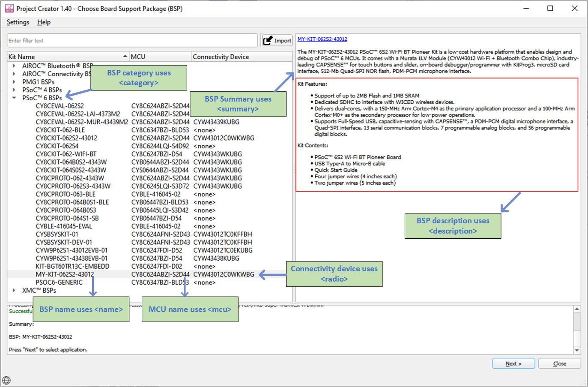This screenshot has width=588, height=387.
Task: Click the CYW43012C0WKWBG cell in CY8CKIT-062S2-43012 row
Action: (224, 138)
